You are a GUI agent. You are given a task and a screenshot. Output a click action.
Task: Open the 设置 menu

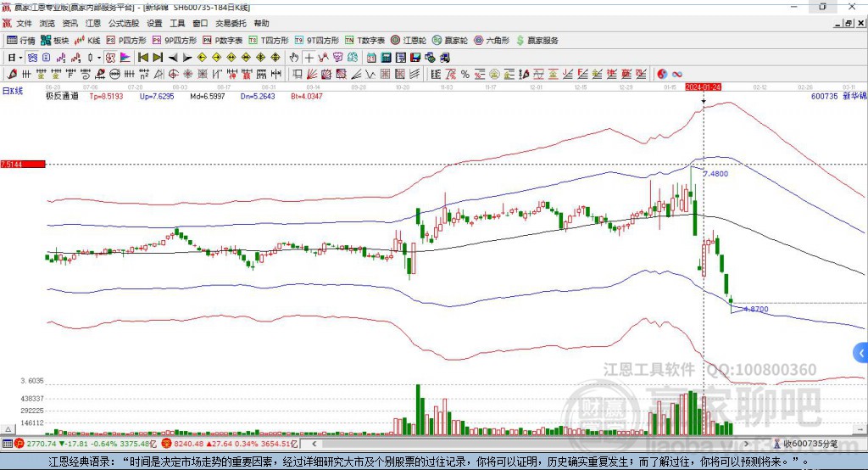point(154,23)
